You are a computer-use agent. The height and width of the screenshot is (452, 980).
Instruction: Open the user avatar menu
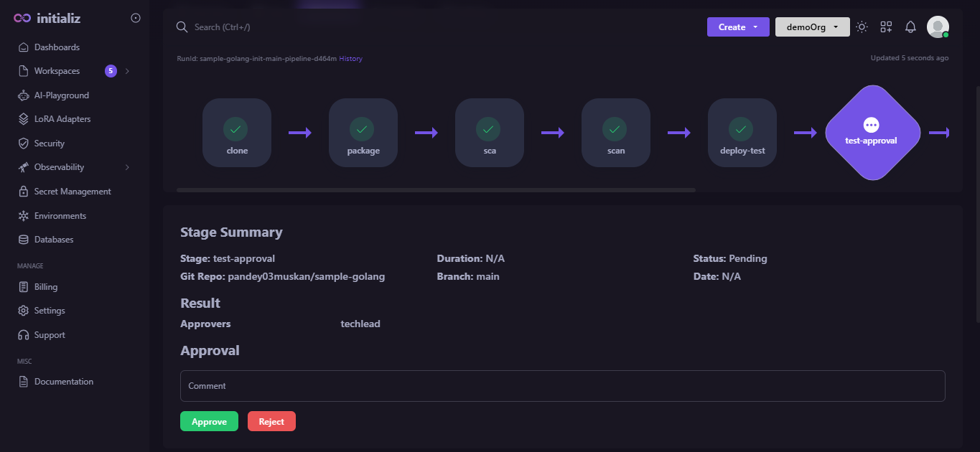[x=938, y=27]
